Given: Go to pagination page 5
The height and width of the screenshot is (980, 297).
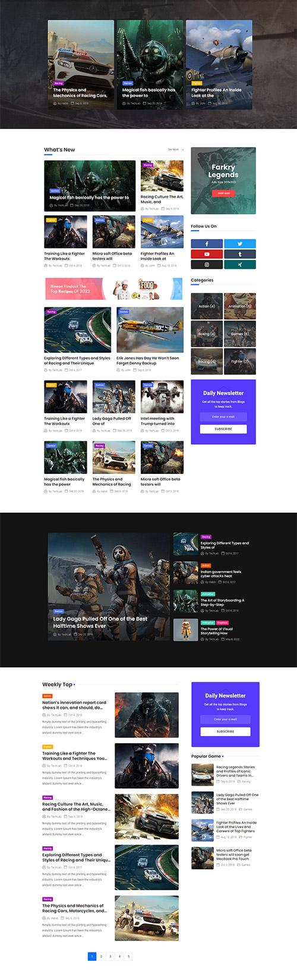Looking at the screenshot, I should click(128, 956).
